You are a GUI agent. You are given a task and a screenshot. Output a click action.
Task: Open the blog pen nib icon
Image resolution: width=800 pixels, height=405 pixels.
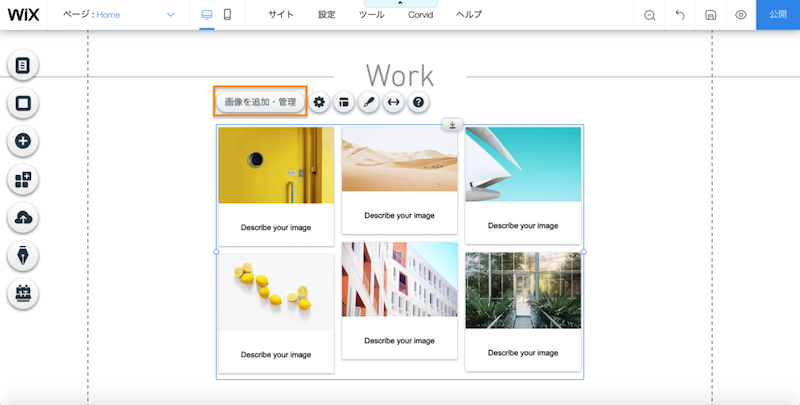[23, 256]
